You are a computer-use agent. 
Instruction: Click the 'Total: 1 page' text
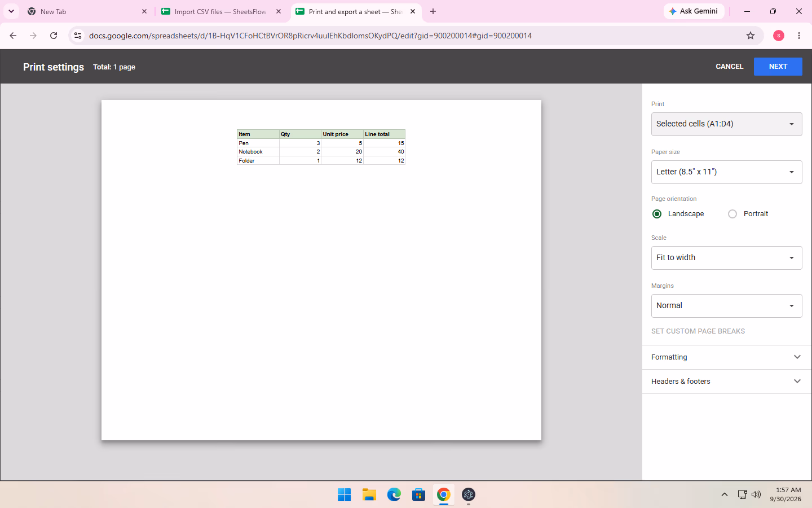point(114,67)
